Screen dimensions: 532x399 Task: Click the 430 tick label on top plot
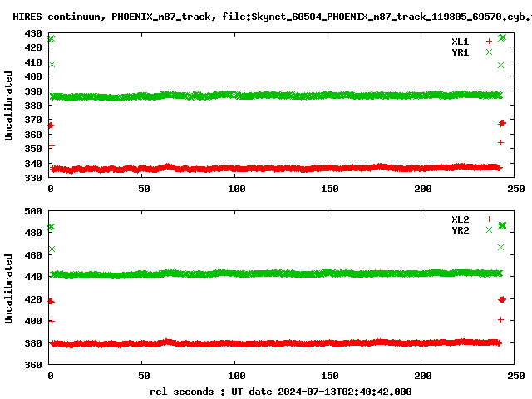[33, 33]
